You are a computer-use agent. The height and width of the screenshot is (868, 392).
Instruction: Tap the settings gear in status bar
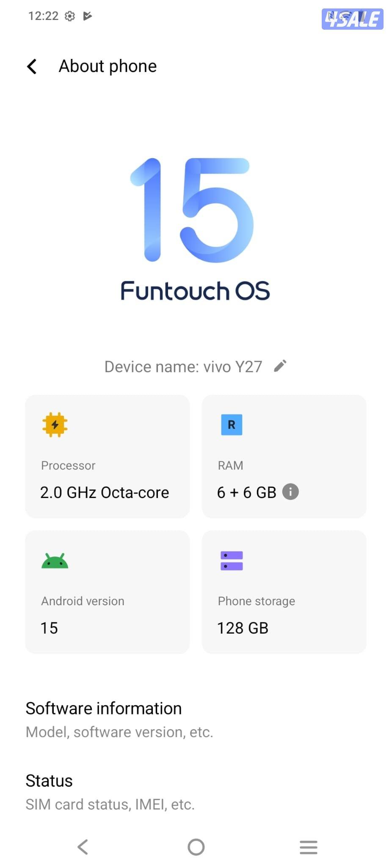(69, 16)
